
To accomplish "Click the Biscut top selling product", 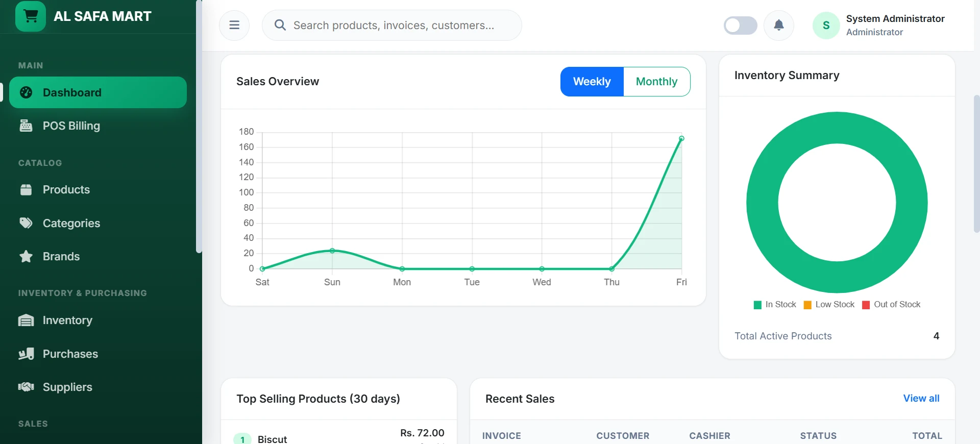I will click(272, 439).
